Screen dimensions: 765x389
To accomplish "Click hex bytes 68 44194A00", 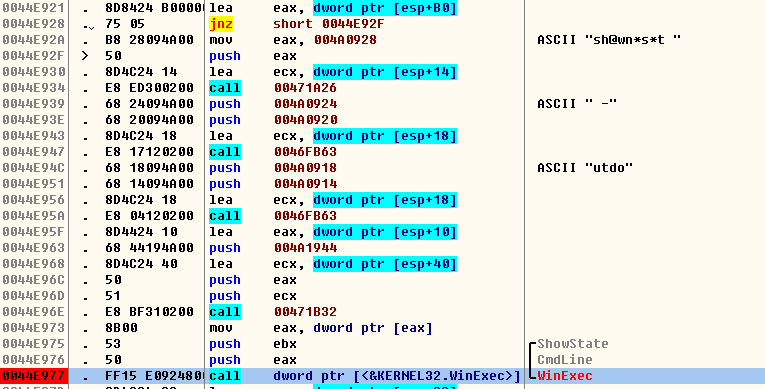I will pyautogui.click(x=149, y=248).
